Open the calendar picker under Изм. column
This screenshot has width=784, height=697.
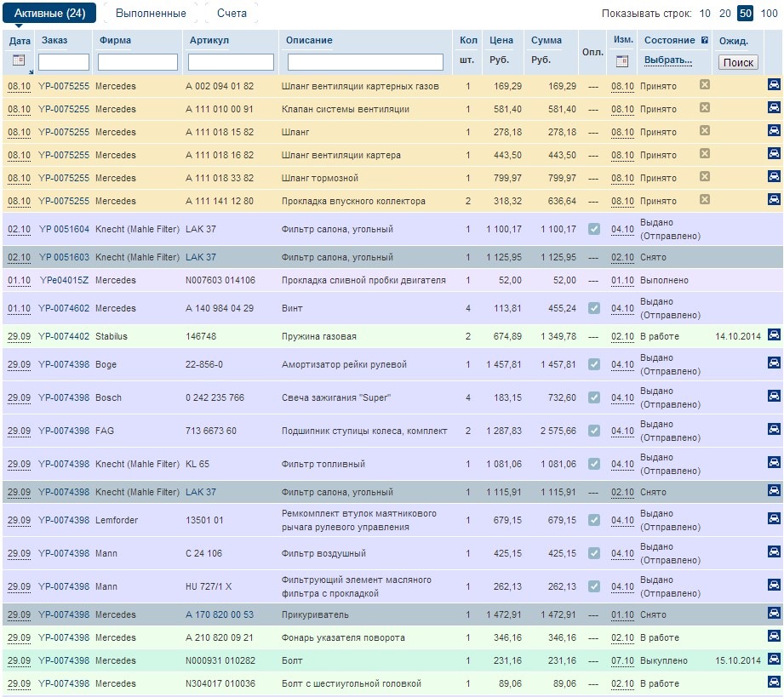[x=621, y=61]
